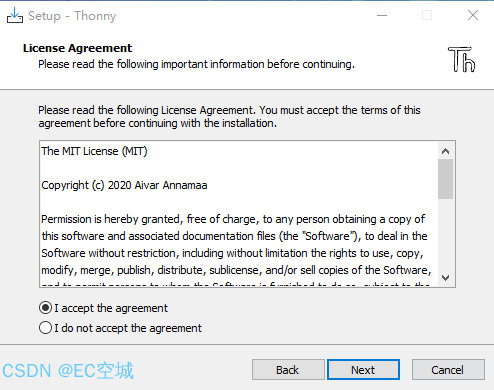Screen dimensions: 494x390
Task: Click the Setup installer icon in title bar
Action: point(15,15)
